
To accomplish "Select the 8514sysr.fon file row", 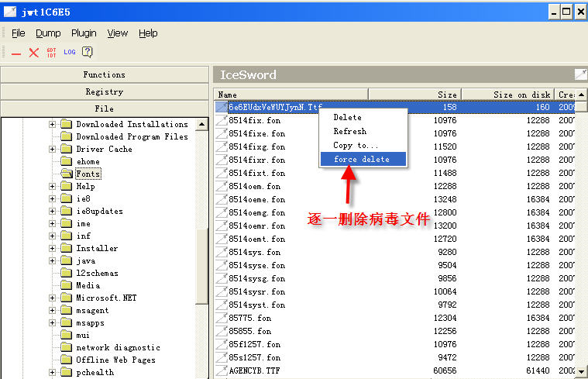I will (395, 291).
